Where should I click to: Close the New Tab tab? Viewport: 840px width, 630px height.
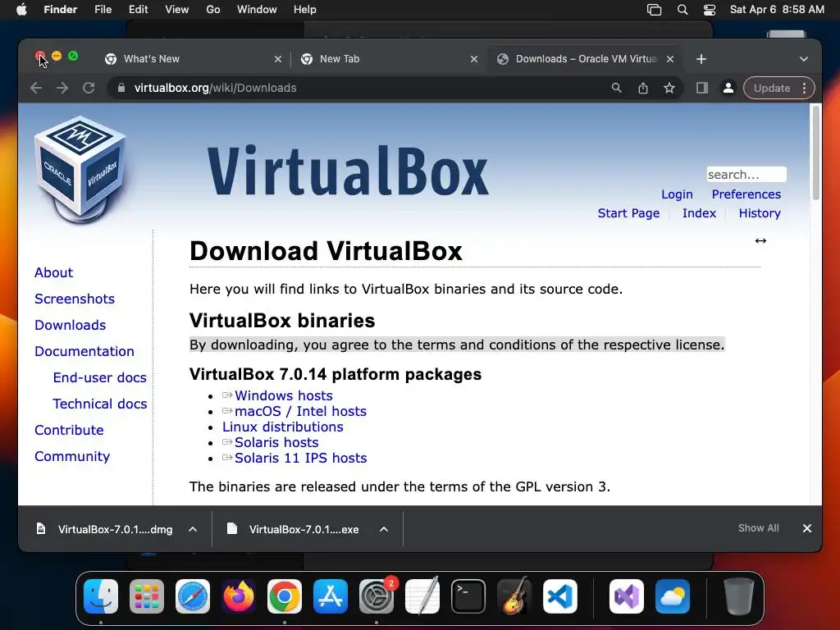click(473, 59)
